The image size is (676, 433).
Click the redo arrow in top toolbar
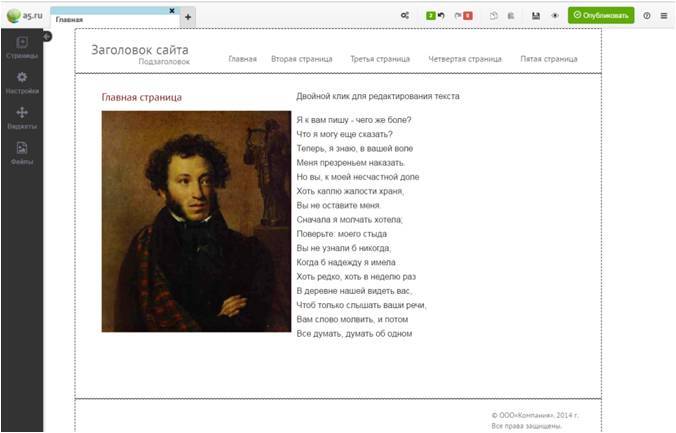tap(458, 16)
